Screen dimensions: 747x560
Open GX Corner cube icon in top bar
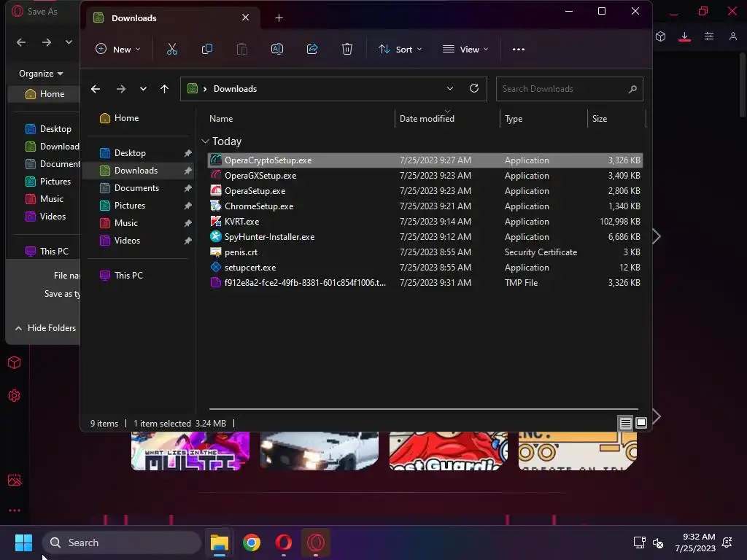(x=660, y=36)
